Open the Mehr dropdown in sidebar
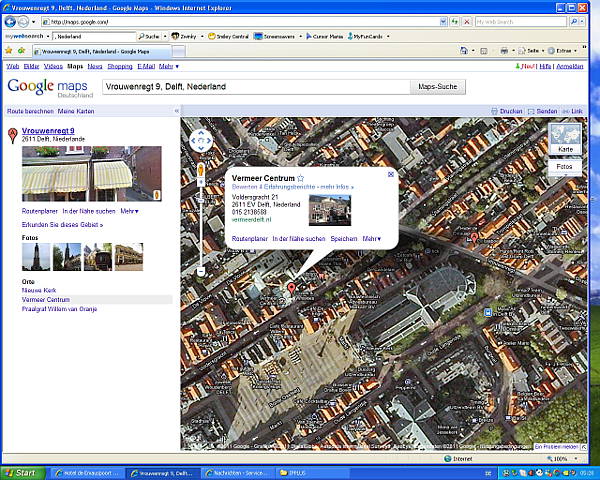The width and height of the screenshot is (600, 480). [129, 211]
